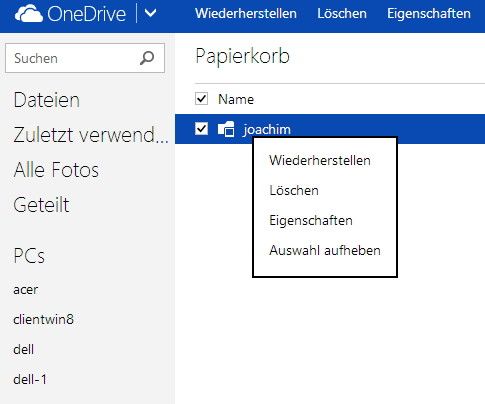Screen dimensions: 485x404
Task: Choose Auswahl aufheben from the context menu
Action: pos(325,250)
